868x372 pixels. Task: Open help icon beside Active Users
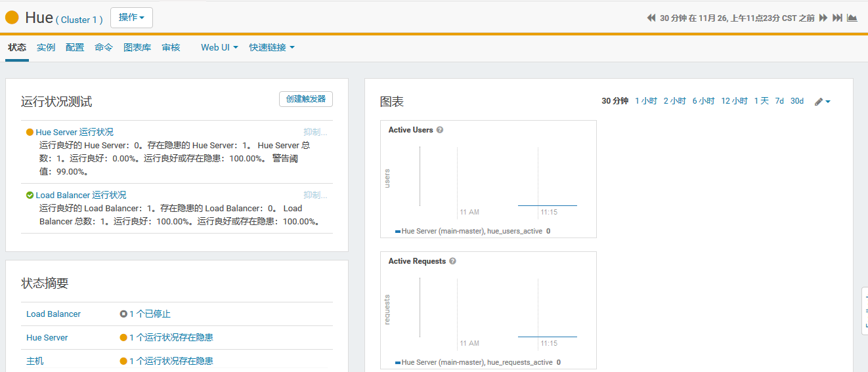tap(440, 130)
